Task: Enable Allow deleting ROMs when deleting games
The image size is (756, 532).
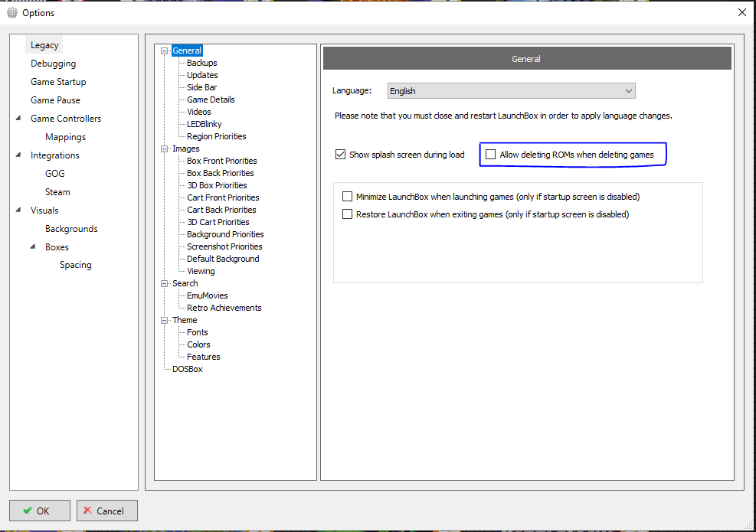Action: [x=490, y=154]
